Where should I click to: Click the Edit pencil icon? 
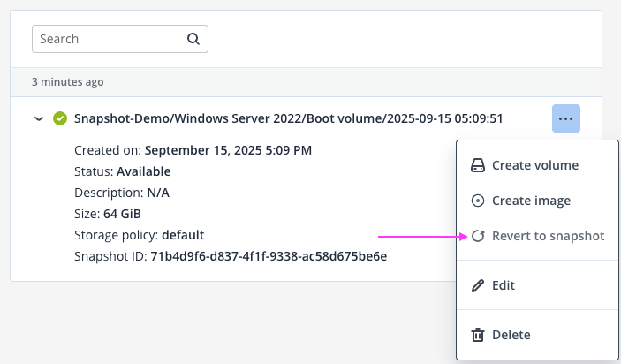coord(478,285)
